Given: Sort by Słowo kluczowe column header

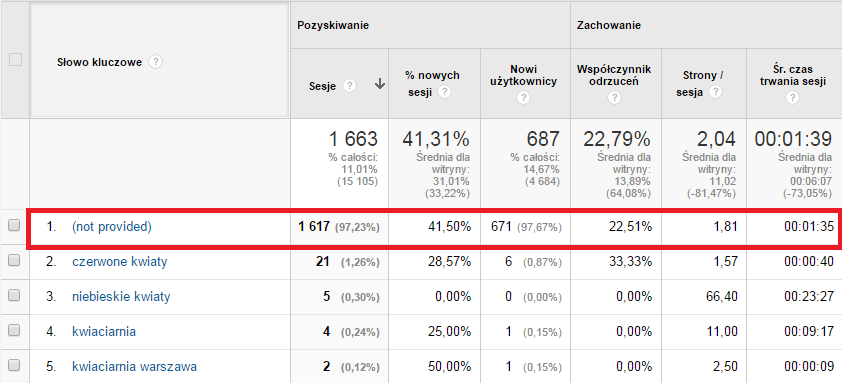Looking at the screenshot, I should [99, 62].
